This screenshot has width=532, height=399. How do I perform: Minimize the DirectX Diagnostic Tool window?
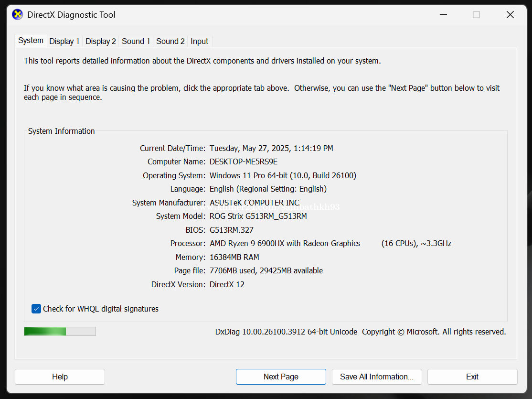(444, 15)
